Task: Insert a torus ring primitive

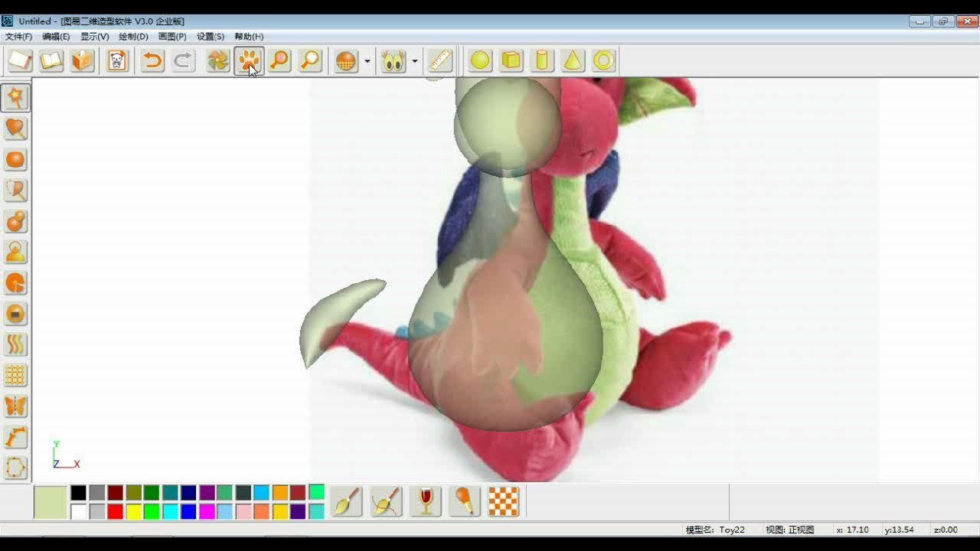Action: click(603, 60)
